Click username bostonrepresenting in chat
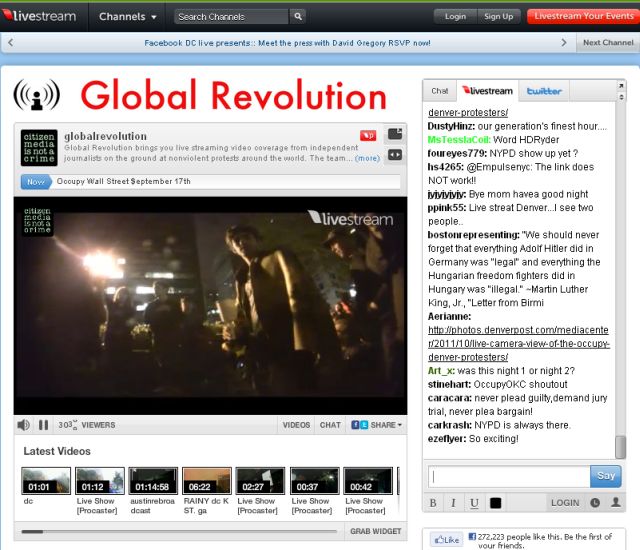Viewport: 640px width, 550px height. pyautogui.click(x=473, y=235)
